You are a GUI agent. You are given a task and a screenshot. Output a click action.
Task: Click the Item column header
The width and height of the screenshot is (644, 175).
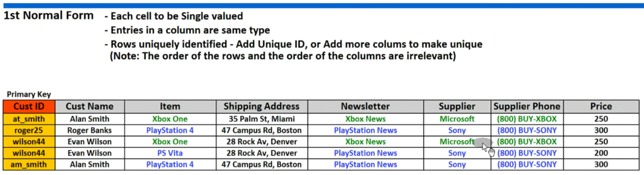coord(170,106)
